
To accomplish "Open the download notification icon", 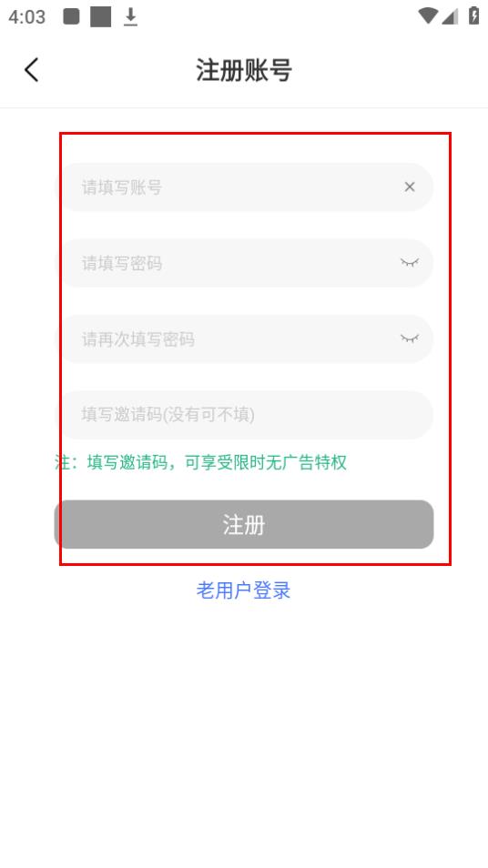I will [x=131, y=16].
